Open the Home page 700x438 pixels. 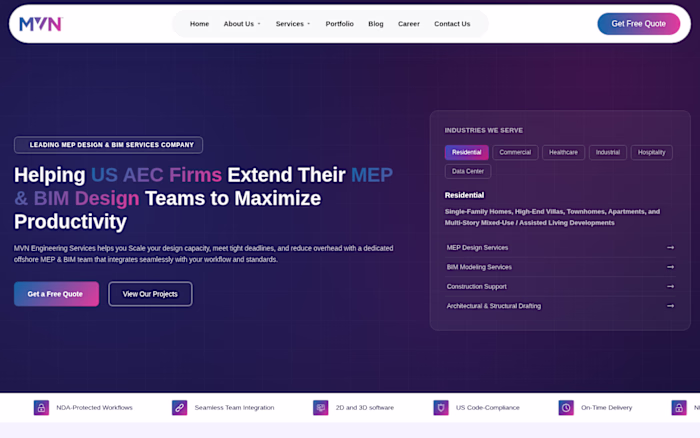coord(199,24)
